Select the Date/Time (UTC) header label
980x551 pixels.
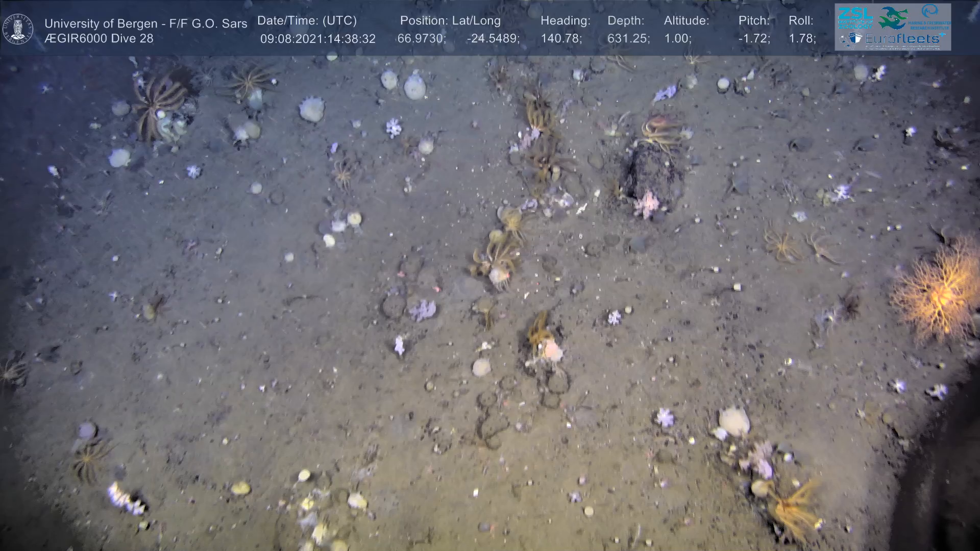coord(307,21)
